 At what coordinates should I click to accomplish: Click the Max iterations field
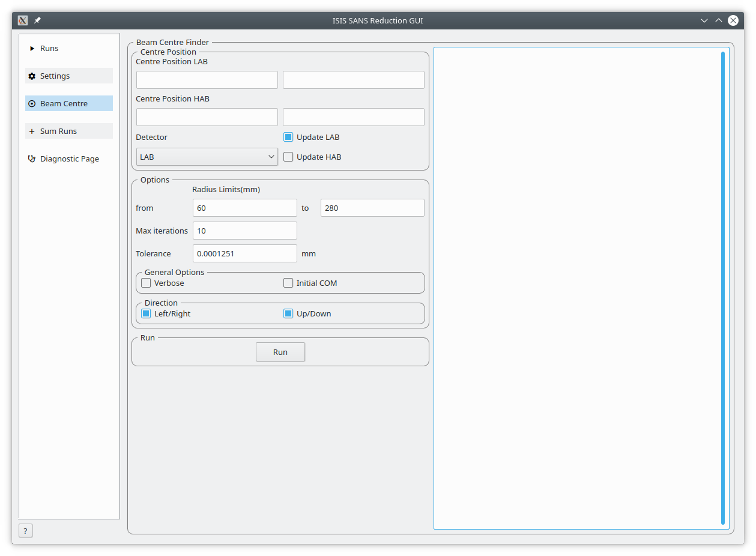click(244, 231)
